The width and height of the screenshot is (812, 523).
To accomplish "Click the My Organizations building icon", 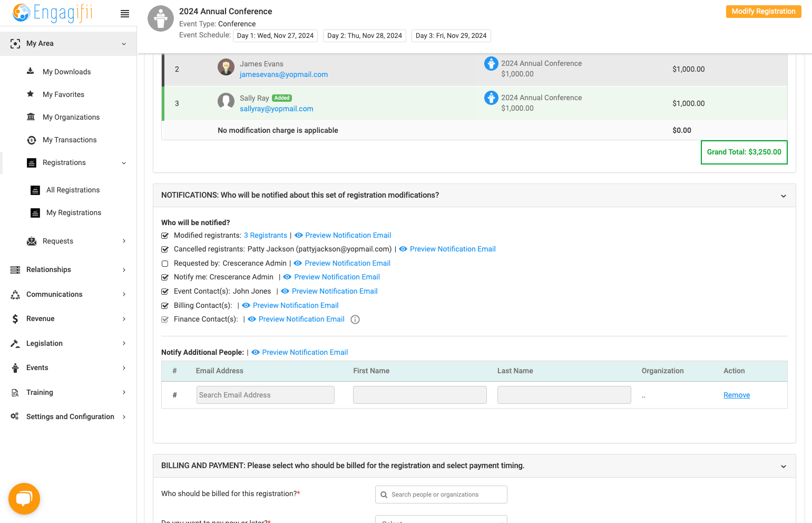I will (x=31, y=117).
